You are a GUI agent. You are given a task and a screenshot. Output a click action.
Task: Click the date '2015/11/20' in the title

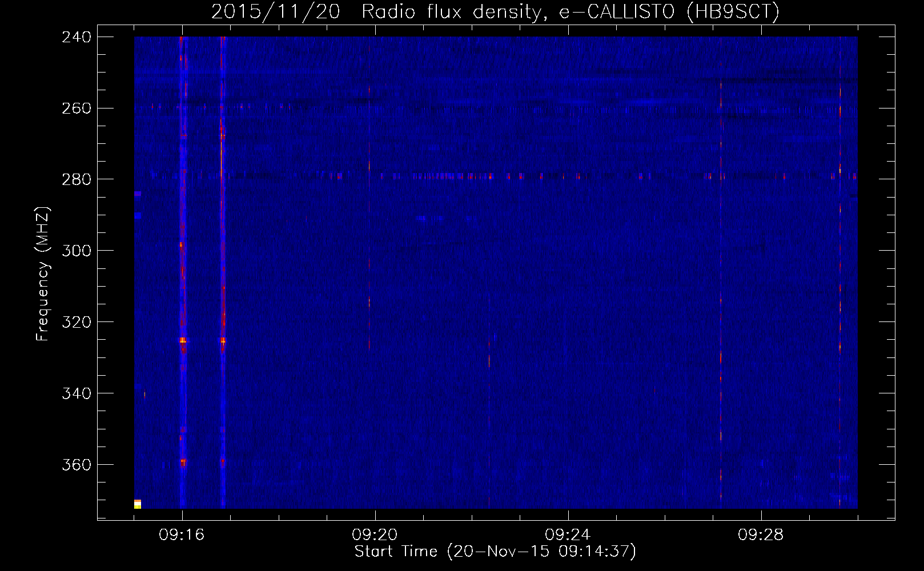coord(276,12)
